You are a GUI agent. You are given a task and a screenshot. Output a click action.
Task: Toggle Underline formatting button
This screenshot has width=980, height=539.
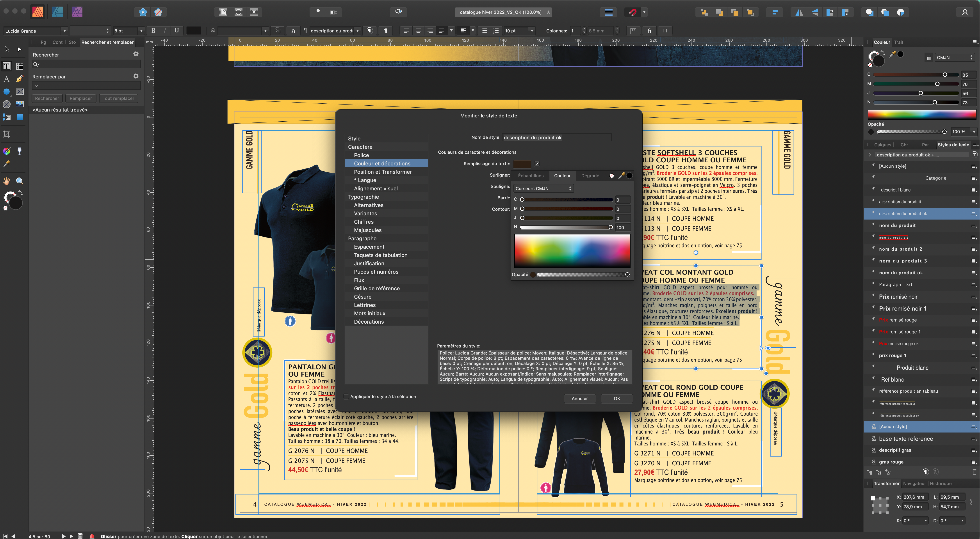click(176, 31)
